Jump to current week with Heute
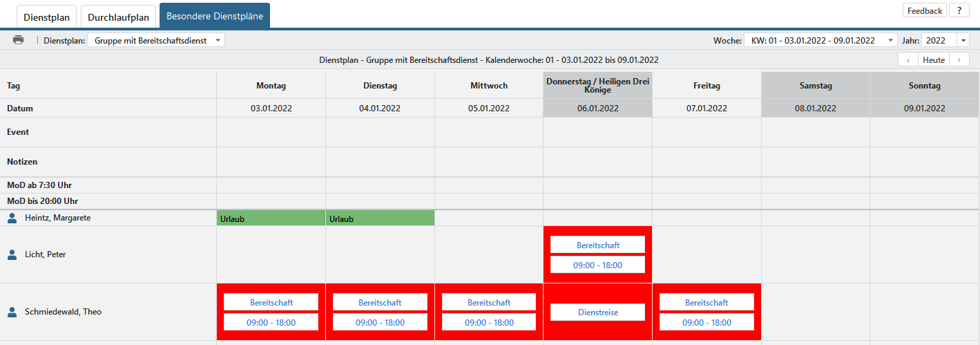Screen dimensions: 980x345 (x=933, y=60)
